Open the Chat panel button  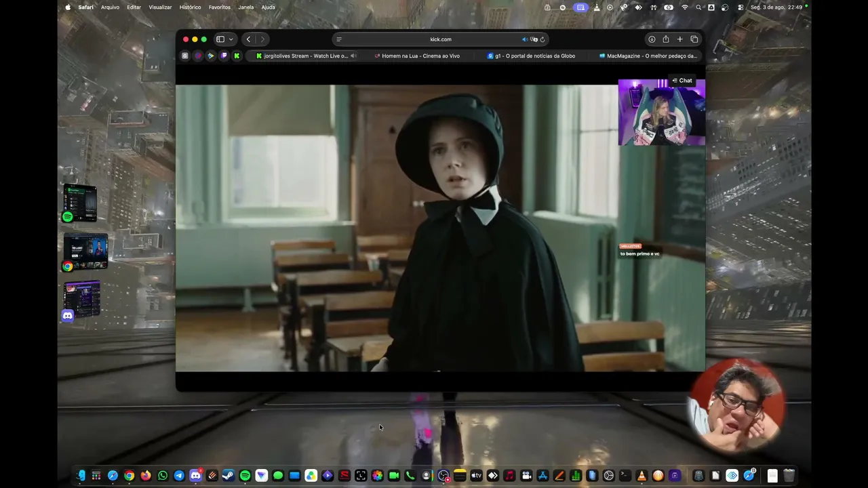[x=682, y=81]
